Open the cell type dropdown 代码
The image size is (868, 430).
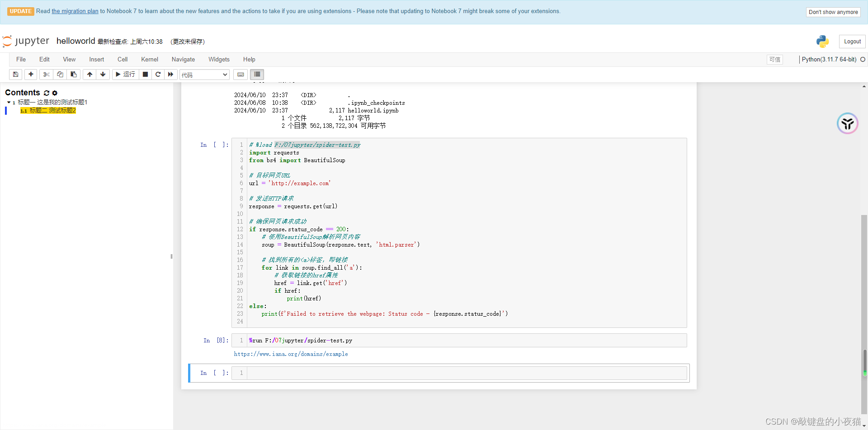click(x=204, y=75)
